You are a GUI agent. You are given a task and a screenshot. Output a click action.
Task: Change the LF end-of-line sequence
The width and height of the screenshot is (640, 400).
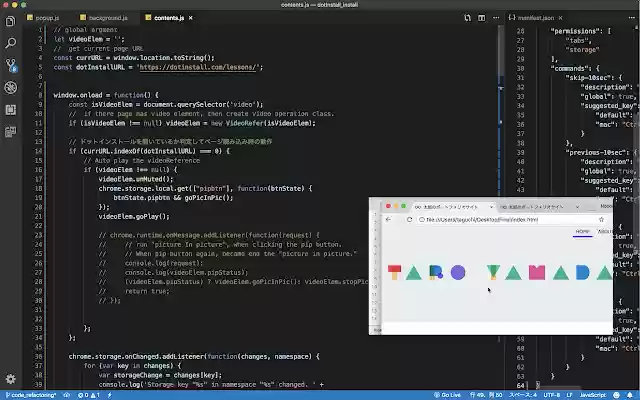569,395
